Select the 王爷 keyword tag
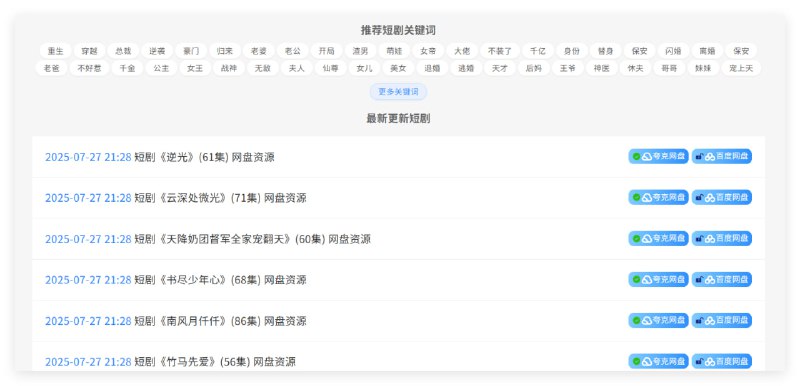Viewport: 800px width, 386px height. coord(568,68)
